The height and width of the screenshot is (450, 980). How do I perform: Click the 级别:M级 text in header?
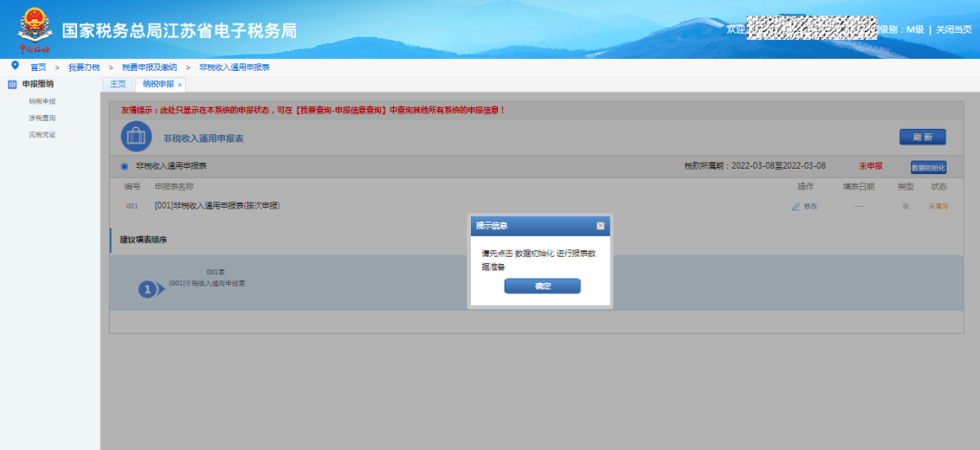point(901,29)
